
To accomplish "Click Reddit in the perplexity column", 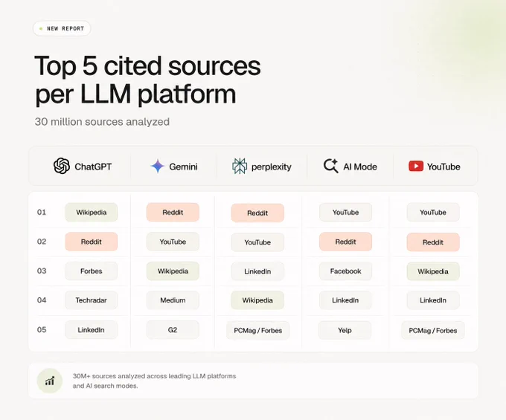I will click(x=257, y=213).
